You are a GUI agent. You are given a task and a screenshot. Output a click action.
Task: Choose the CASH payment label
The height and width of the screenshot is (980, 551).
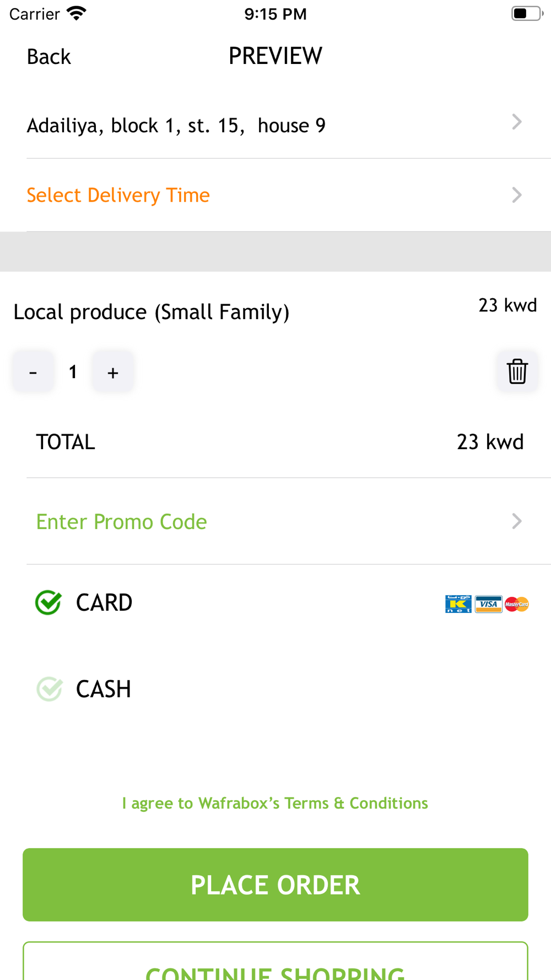coord(104,689)
